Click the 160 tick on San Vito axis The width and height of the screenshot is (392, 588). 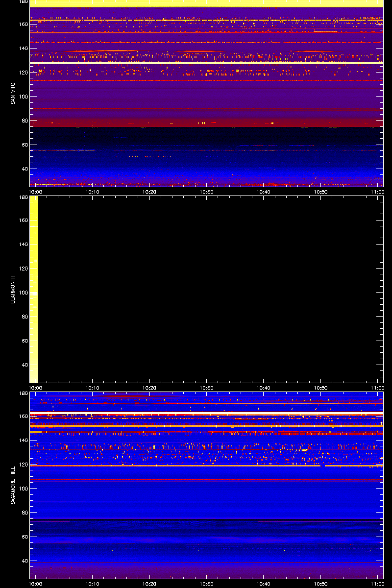tap(23, 24)
